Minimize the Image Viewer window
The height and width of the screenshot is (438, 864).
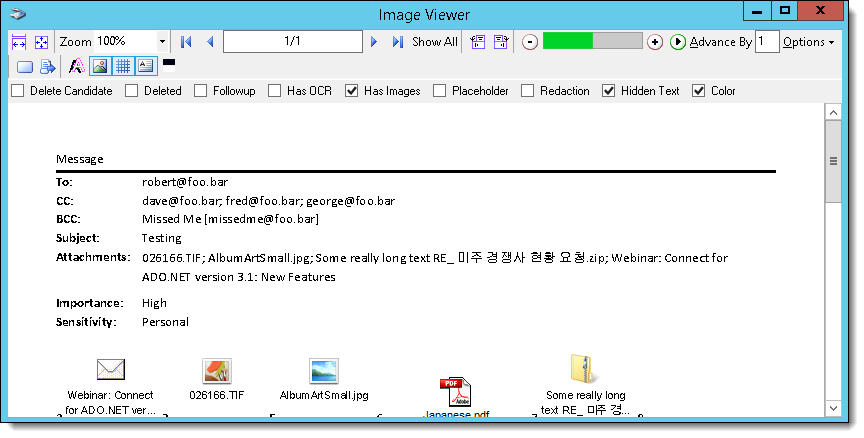pos(757,10)
